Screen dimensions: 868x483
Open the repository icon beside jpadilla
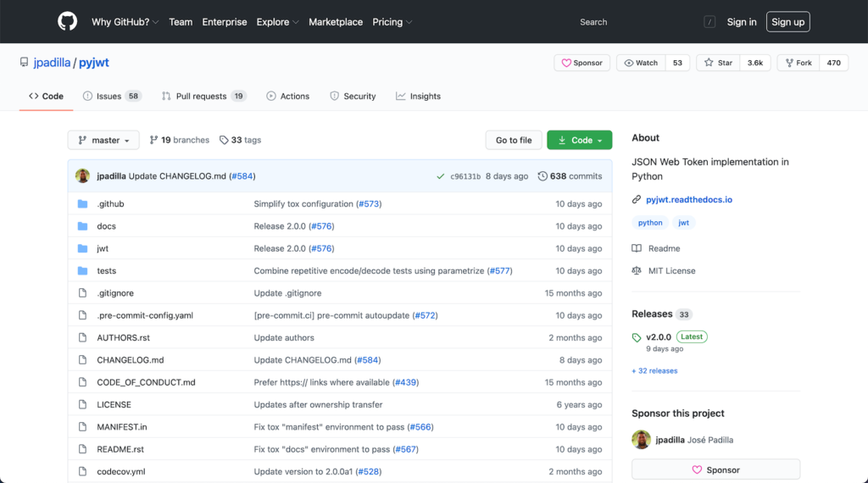coord(24,63)
